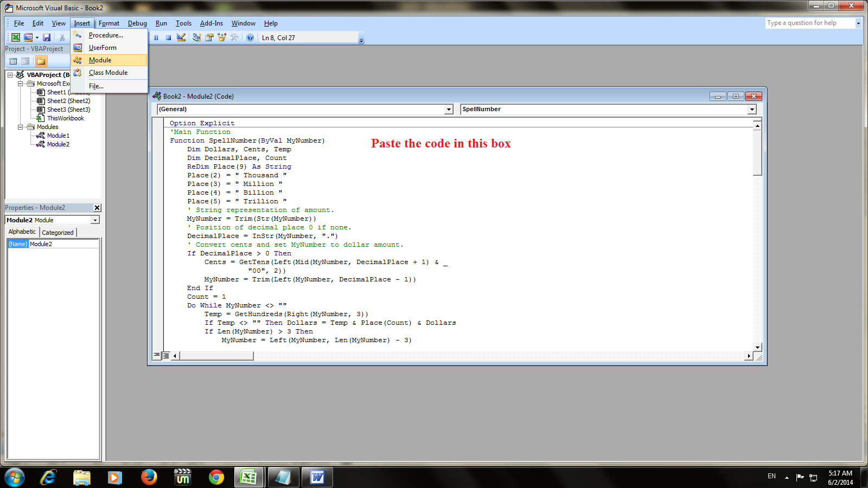868x488 pixels.
Task: Open the Debug menu
Action: [137, 23]
